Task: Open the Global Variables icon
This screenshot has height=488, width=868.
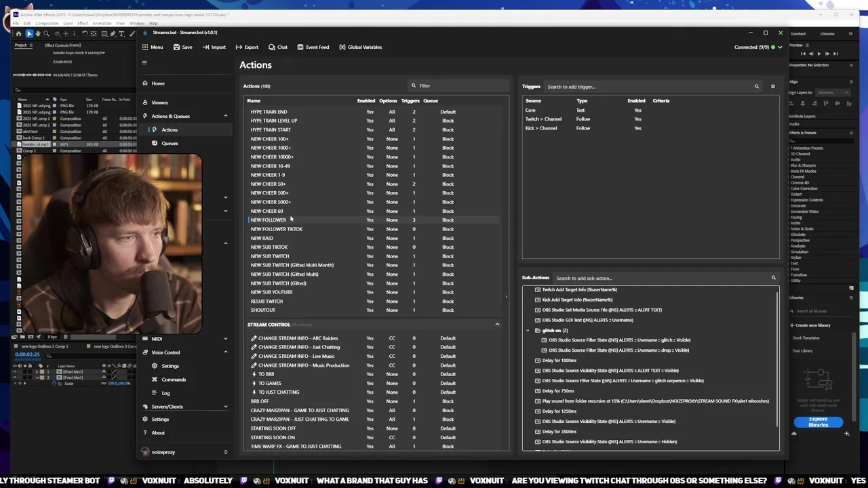Action: point(342,47)
